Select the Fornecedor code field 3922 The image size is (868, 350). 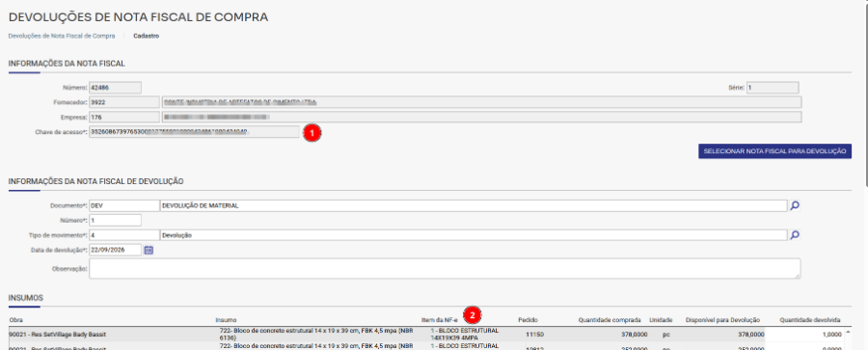[x=124, y=102]
